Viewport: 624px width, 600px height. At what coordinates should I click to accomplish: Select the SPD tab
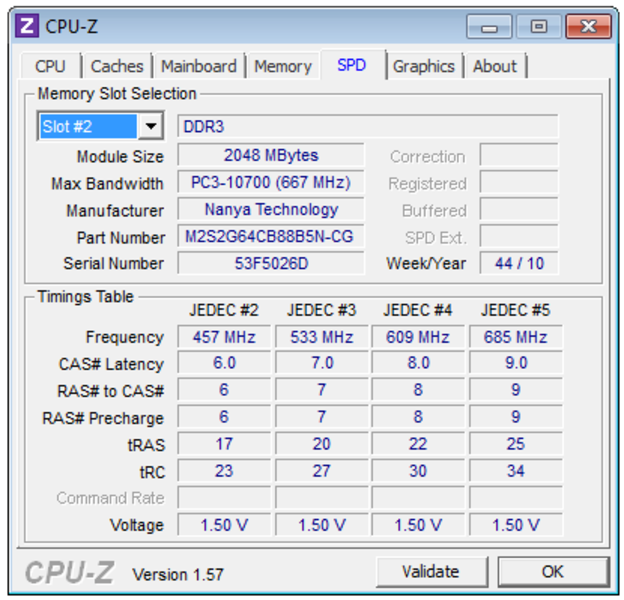pyautogui.click(x=351, y=66)
